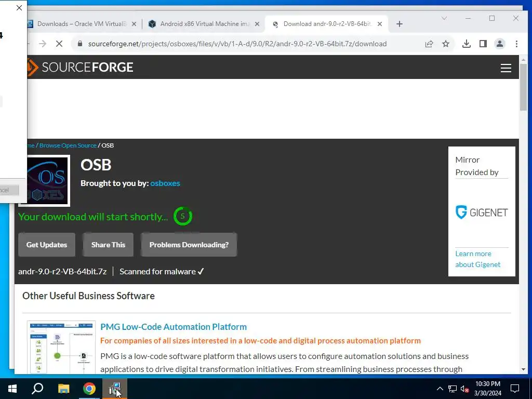This screenshot has width=532, height=399.
Task: Close the Downloads Oracle VM VirtualBox tab
Action: tap(134, 24)
